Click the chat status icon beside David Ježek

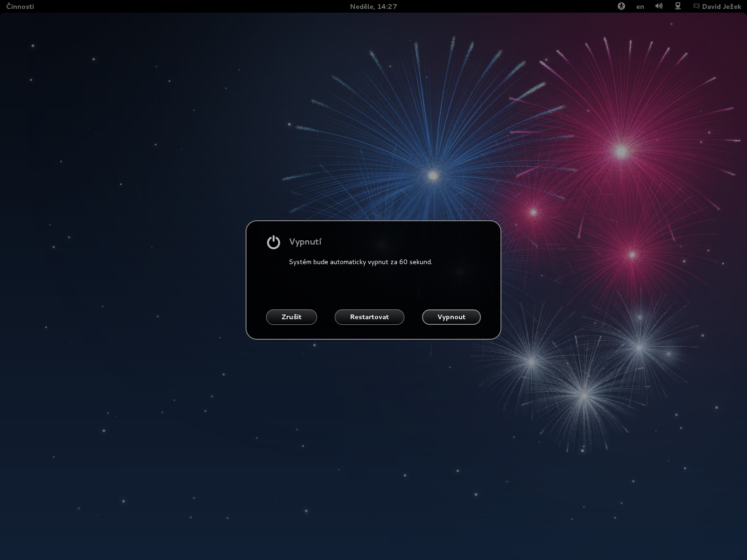[x=697, y=7]
